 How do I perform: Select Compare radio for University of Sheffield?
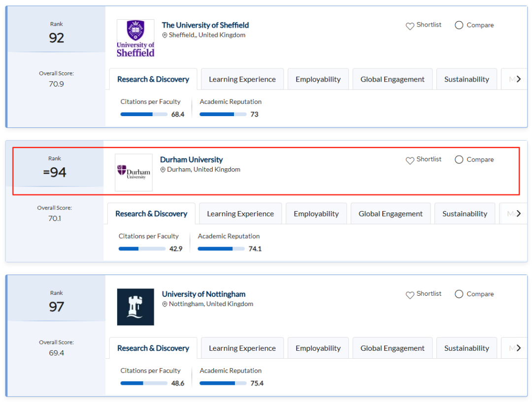pyautogui.click(x=459, y=25)
